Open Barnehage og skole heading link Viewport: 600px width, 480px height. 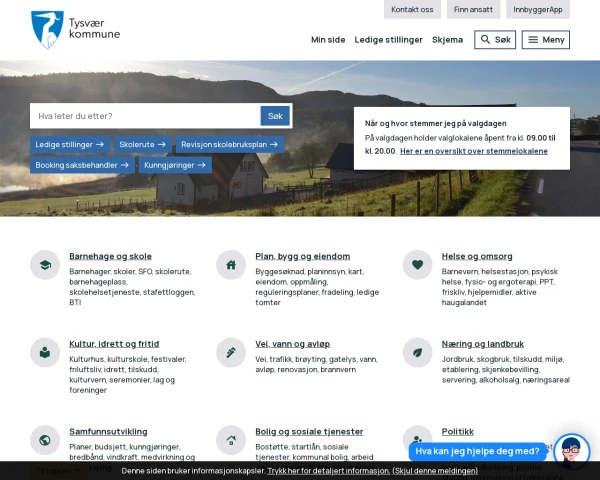tap(110, 256)
